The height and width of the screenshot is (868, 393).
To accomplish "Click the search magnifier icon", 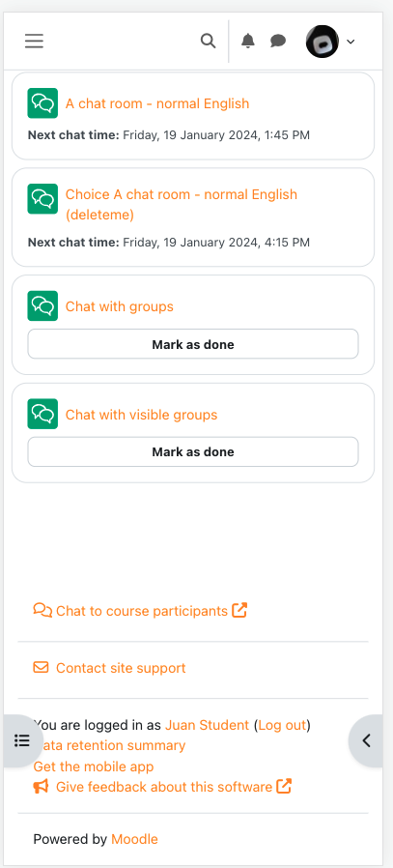I will click(208, 41).
